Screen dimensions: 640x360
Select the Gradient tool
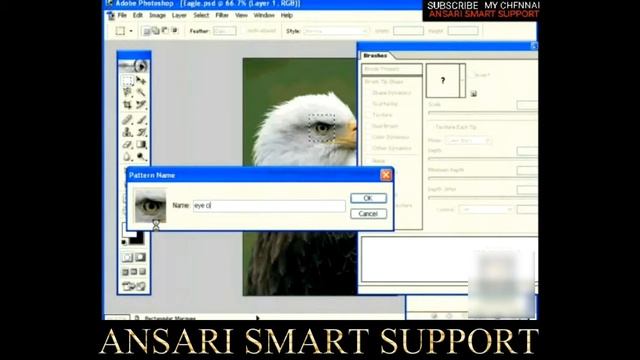tap(141, 144)
